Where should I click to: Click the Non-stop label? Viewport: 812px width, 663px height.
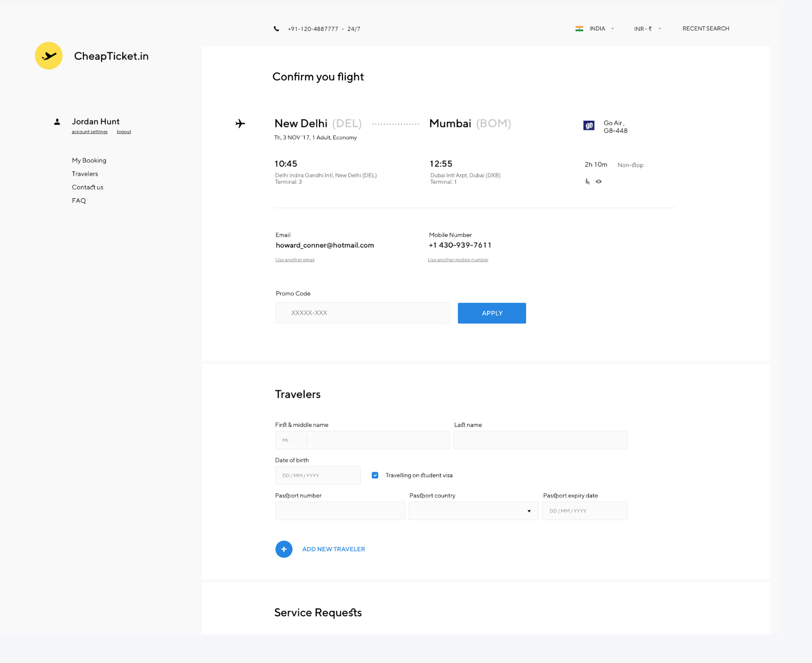point(630,165)
